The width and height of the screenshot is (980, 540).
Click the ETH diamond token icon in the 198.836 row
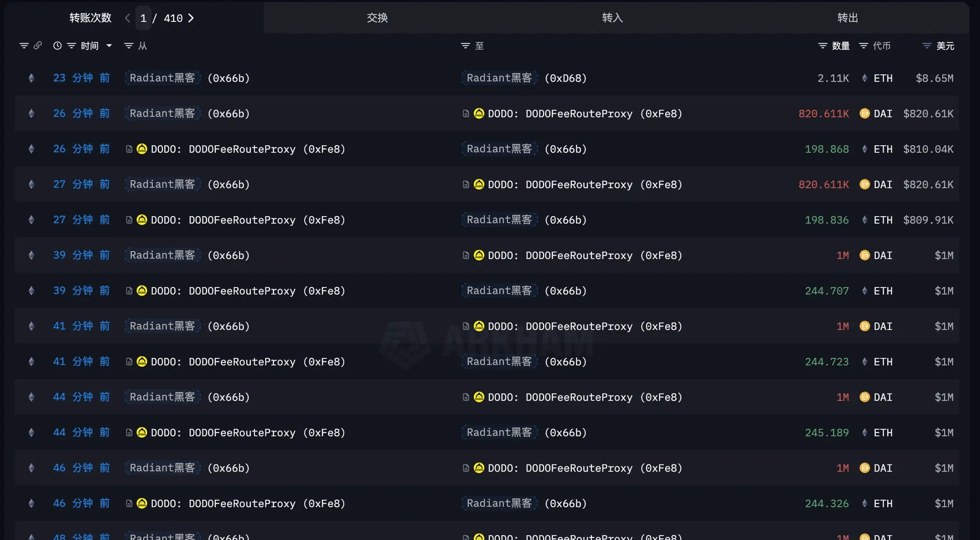click(864, 220)
